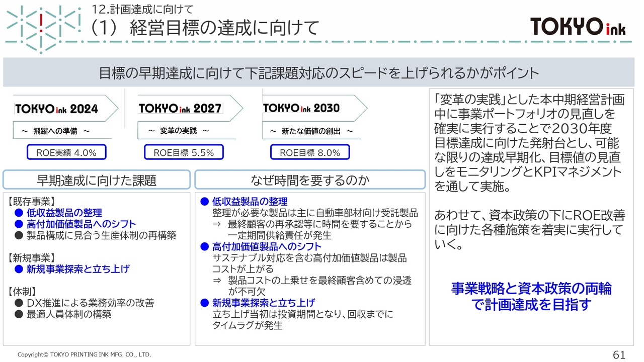Click blue text 'で計画達成を目指す'
The height and width of the screenshot is (362, 644).
(531, 305)
